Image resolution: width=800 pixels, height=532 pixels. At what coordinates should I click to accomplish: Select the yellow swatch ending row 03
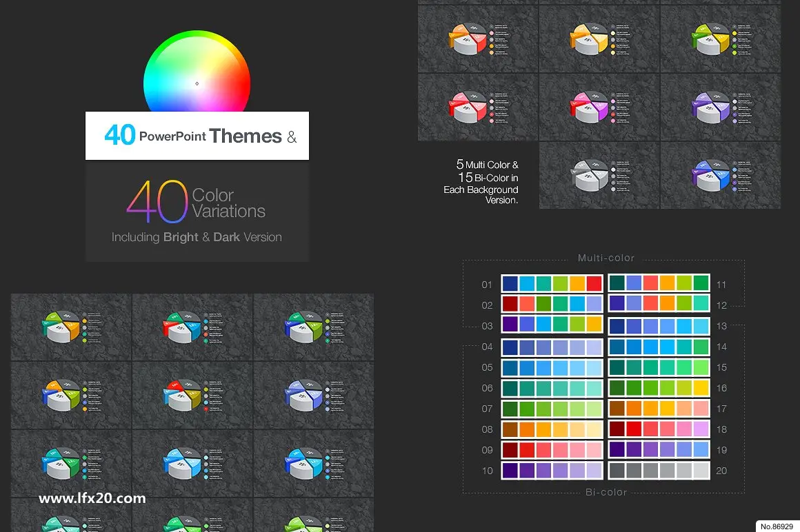click(594, 325)
